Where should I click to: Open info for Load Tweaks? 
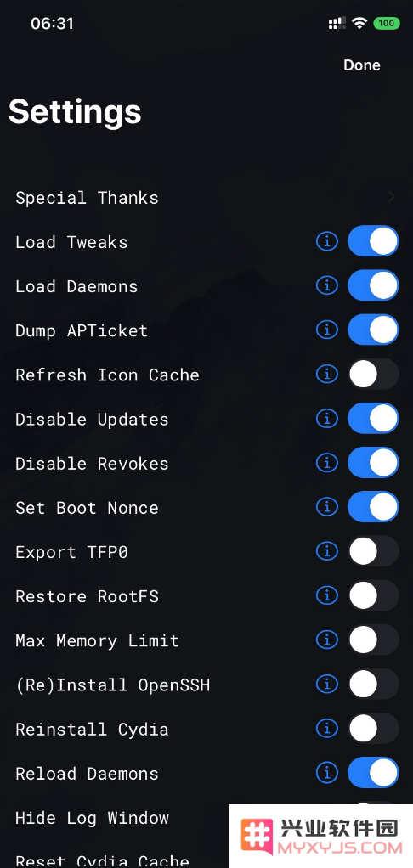(326, 241)
